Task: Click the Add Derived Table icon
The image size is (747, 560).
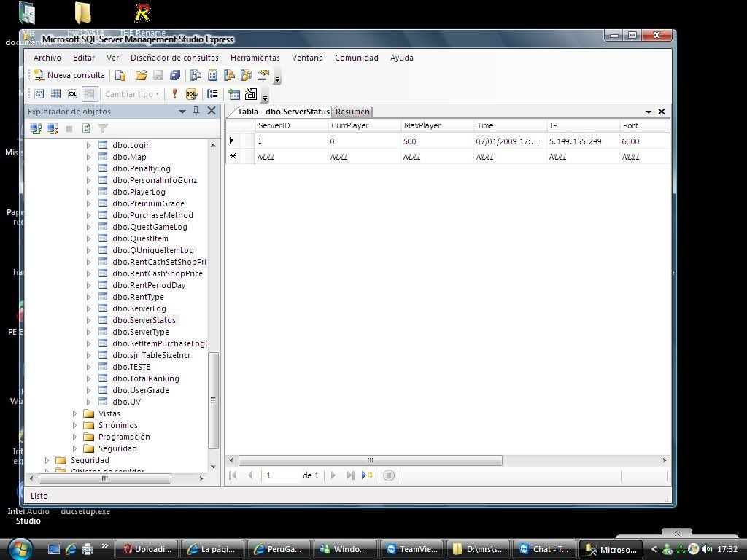Action: 251,94
